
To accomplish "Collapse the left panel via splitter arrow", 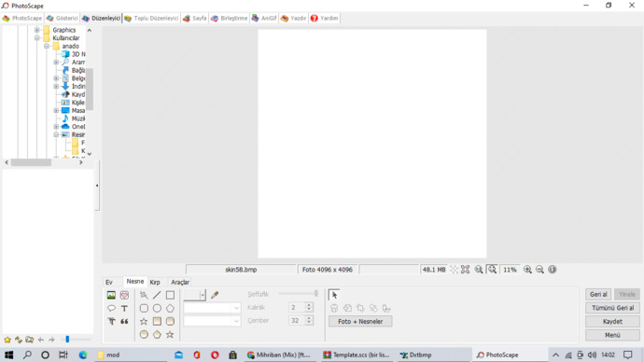I will 97,186.
